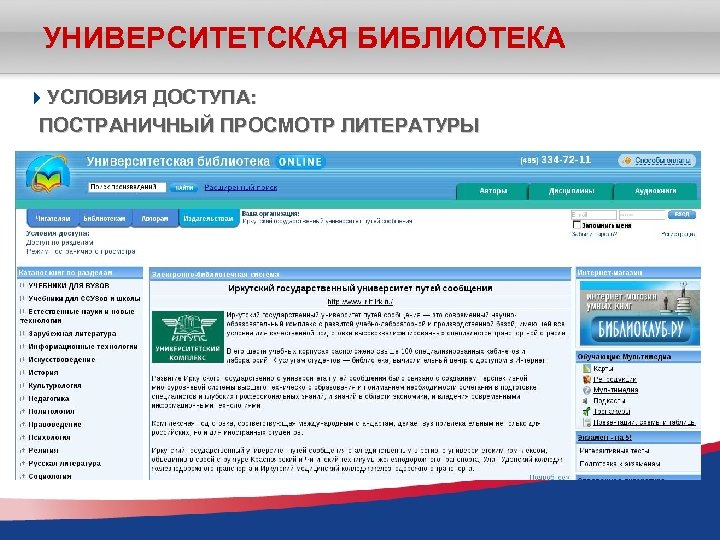Select Интерактивные тесты entry
The height and width of the screenshot is (540, 720).
pos(614,450)
